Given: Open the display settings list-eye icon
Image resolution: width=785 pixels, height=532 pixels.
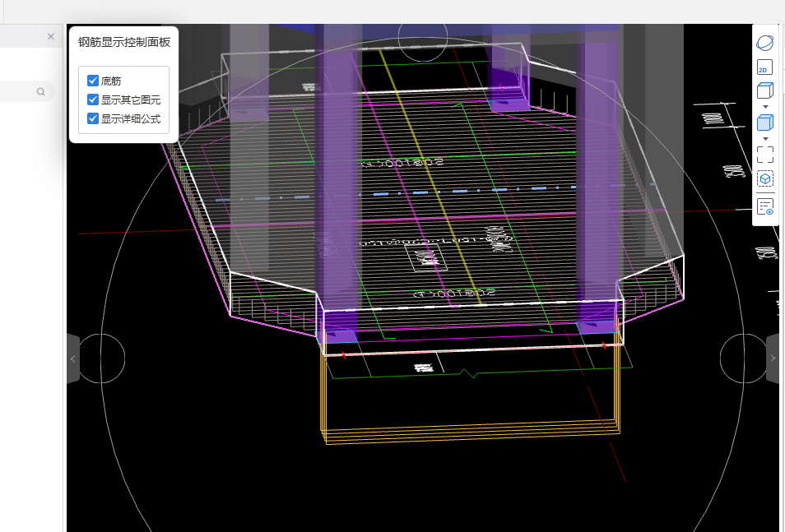Looking at the screenshot, I should coord(765,206).
